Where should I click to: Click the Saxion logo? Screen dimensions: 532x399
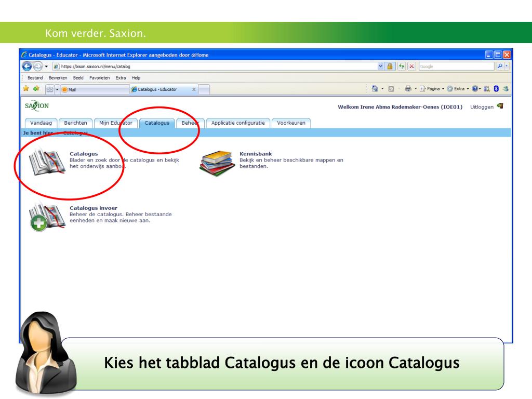[37, 106]
